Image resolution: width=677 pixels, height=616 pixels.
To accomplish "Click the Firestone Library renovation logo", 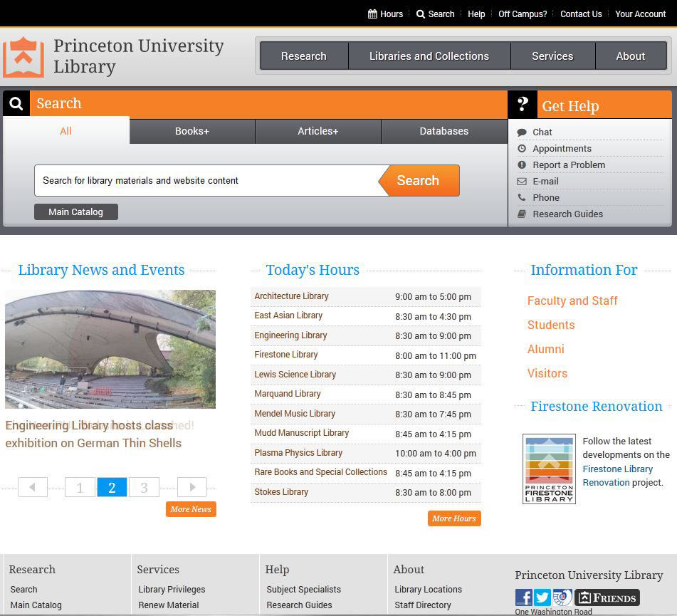I will click(548, 469).
